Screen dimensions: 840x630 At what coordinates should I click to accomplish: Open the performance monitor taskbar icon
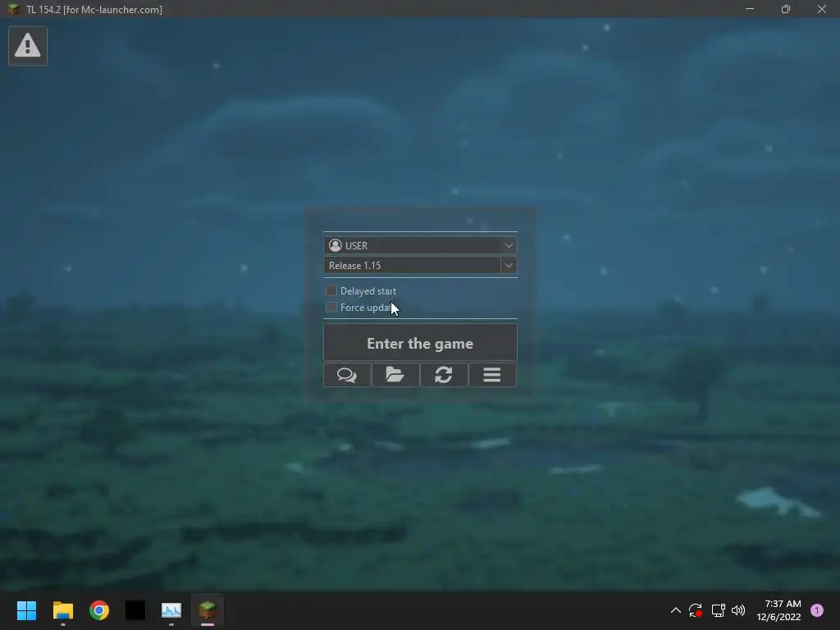pos(171,610)
